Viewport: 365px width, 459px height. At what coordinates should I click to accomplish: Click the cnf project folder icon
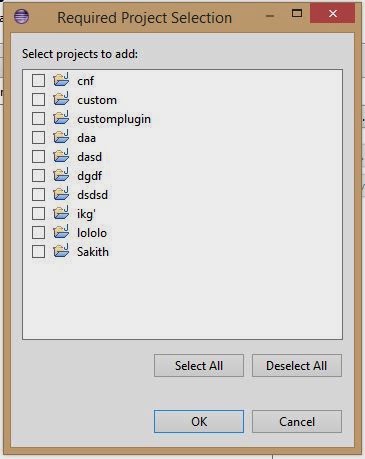[61, 80]
